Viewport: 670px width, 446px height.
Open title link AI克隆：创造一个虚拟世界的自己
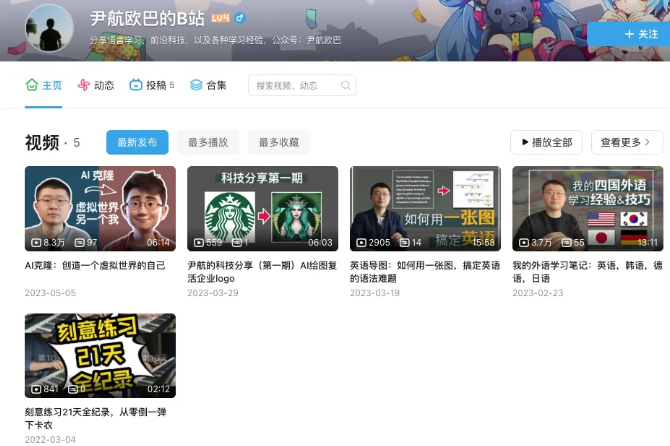95,266
